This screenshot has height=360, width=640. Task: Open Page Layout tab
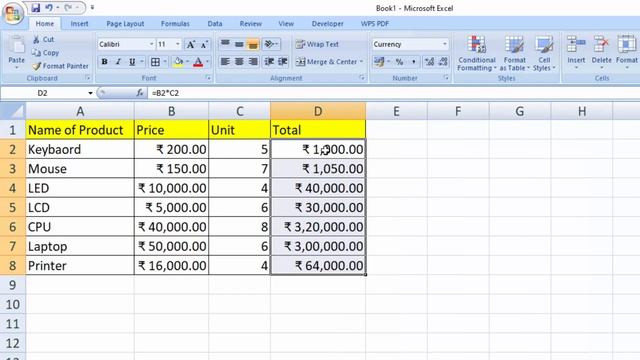125,24
